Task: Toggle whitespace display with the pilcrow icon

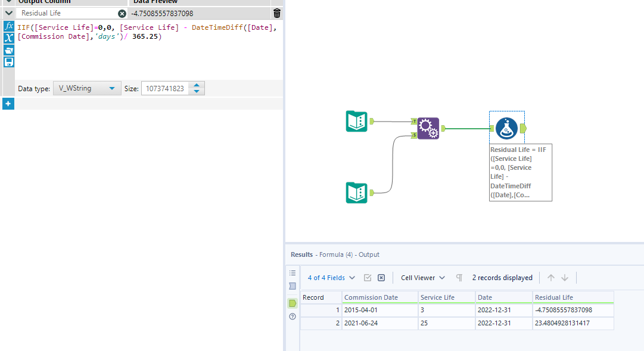Action: pos(459,277)
